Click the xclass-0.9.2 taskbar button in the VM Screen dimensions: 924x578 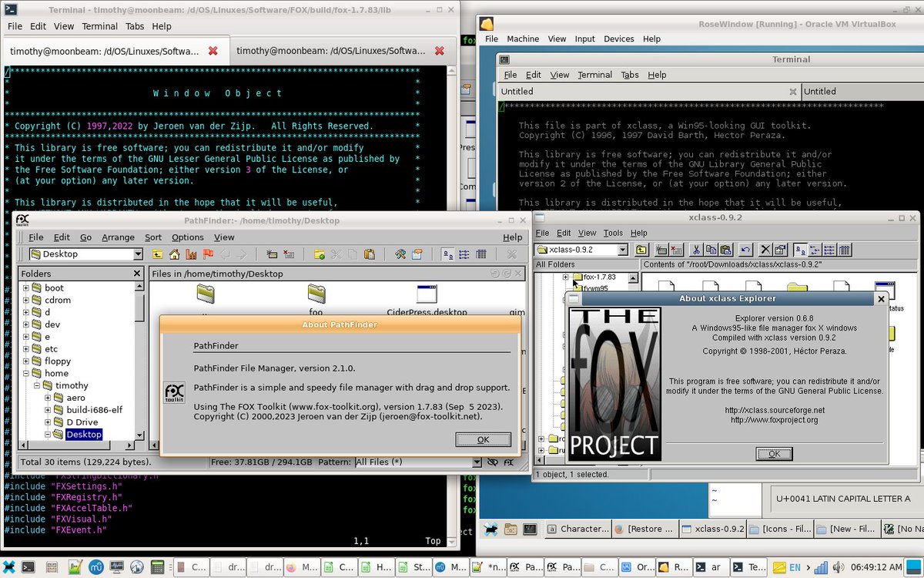(x=712, y=529)
